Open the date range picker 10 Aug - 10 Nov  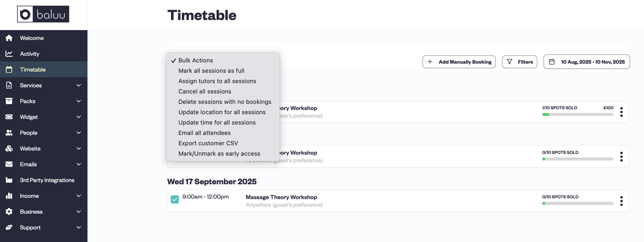586,62
